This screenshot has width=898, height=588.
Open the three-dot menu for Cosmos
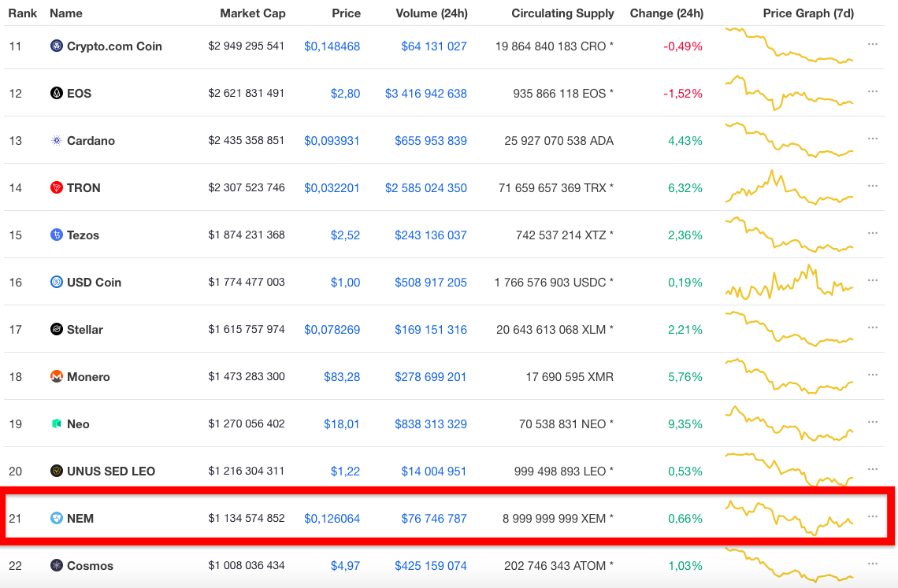[872, 564]
